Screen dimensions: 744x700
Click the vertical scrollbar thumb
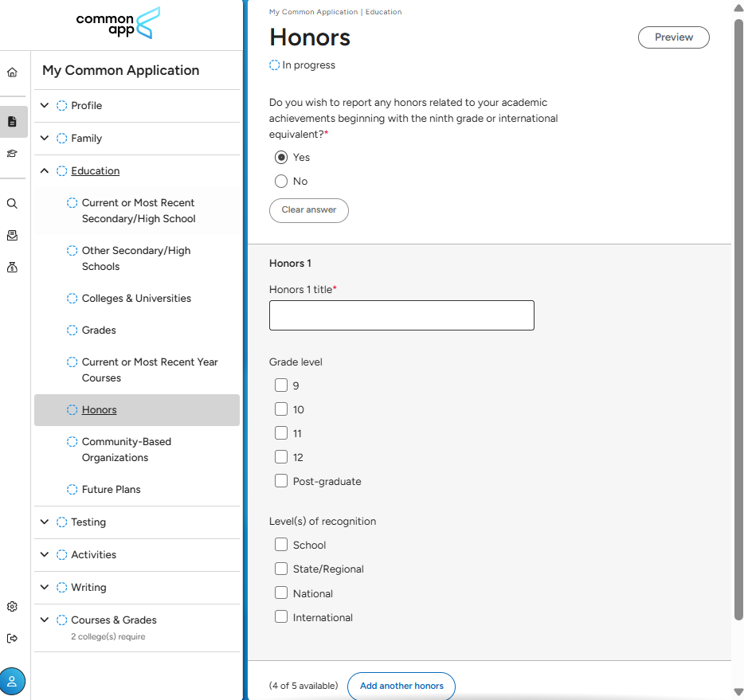click(x=738, y=319)
